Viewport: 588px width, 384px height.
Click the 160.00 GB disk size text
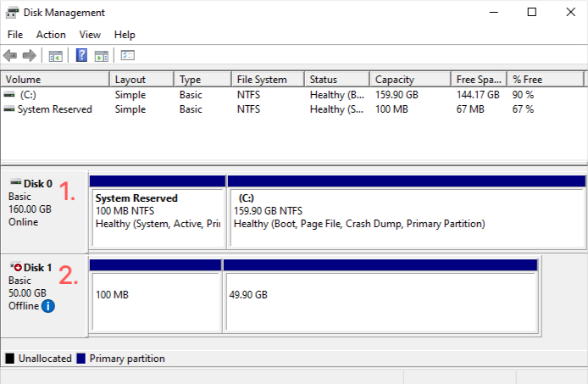(x=30, y=209)
